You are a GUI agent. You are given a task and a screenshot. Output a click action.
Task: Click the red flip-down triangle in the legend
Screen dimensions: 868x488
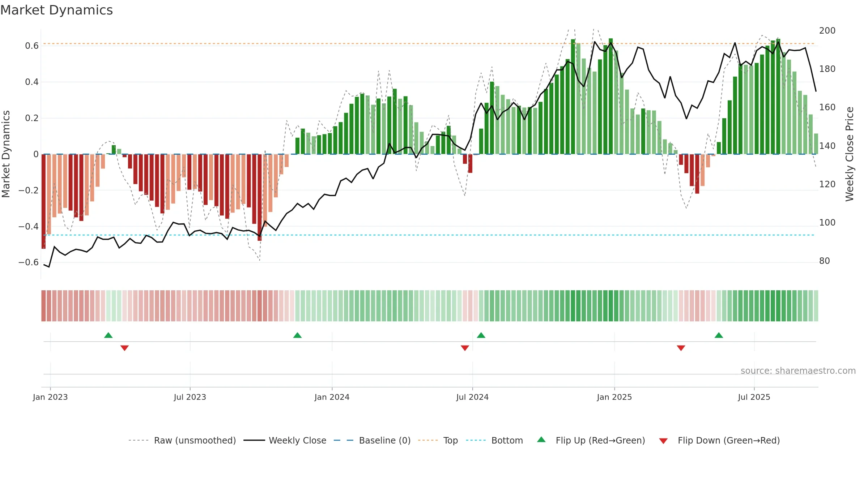[x=663, y=441]
